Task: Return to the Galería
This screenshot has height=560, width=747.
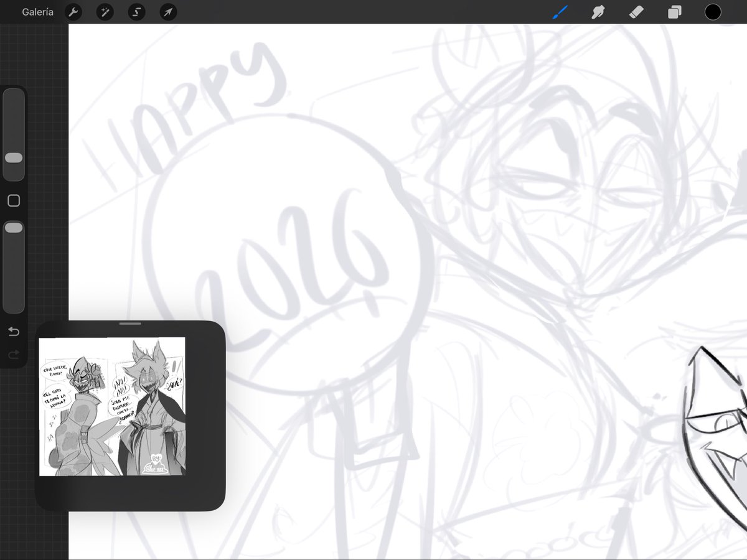Action: (37, 12)
